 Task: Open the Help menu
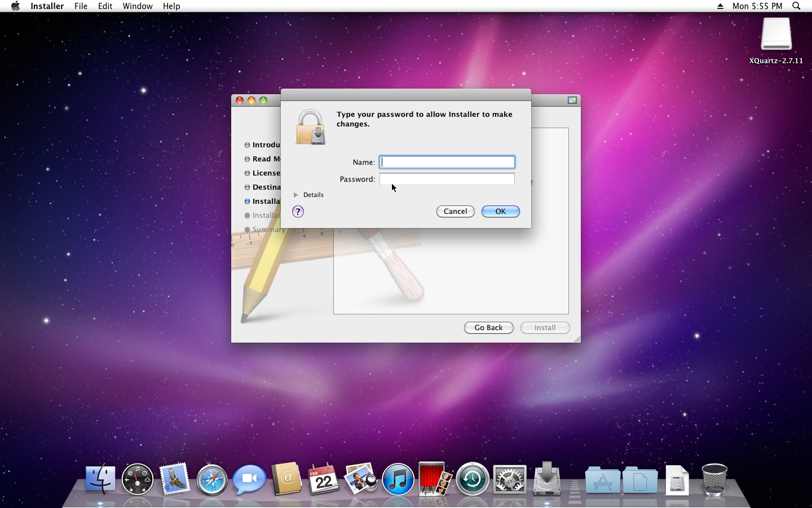pos(171,6)
